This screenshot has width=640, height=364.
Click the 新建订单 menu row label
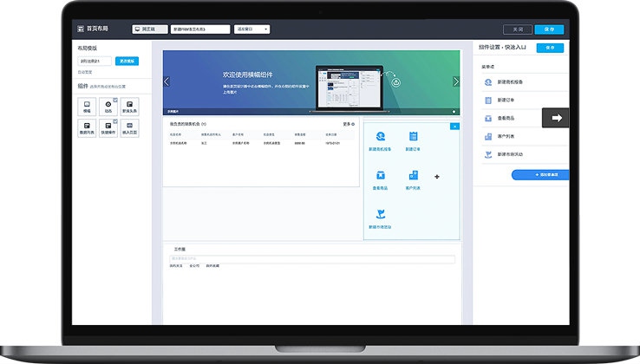click(x=506, y=100)
